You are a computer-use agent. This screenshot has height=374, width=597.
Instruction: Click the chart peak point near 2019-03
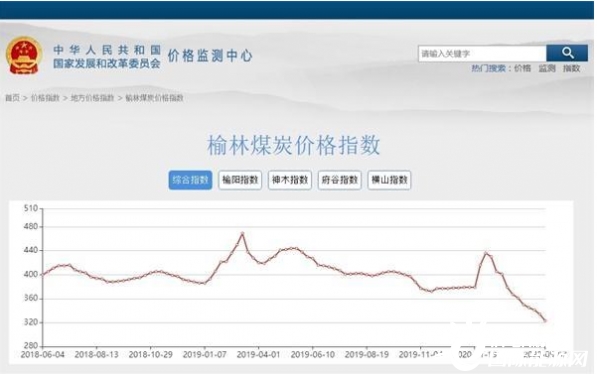[x=242, y=233]
